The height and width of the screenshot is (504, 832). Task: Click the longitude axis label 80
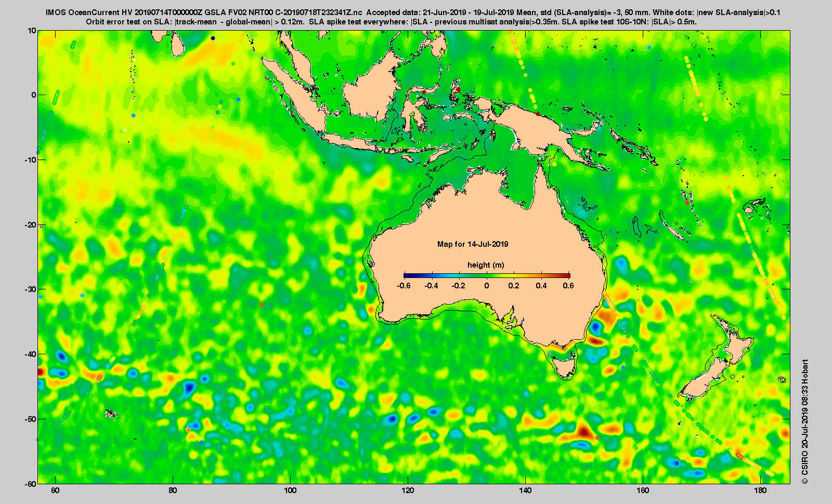173,490
